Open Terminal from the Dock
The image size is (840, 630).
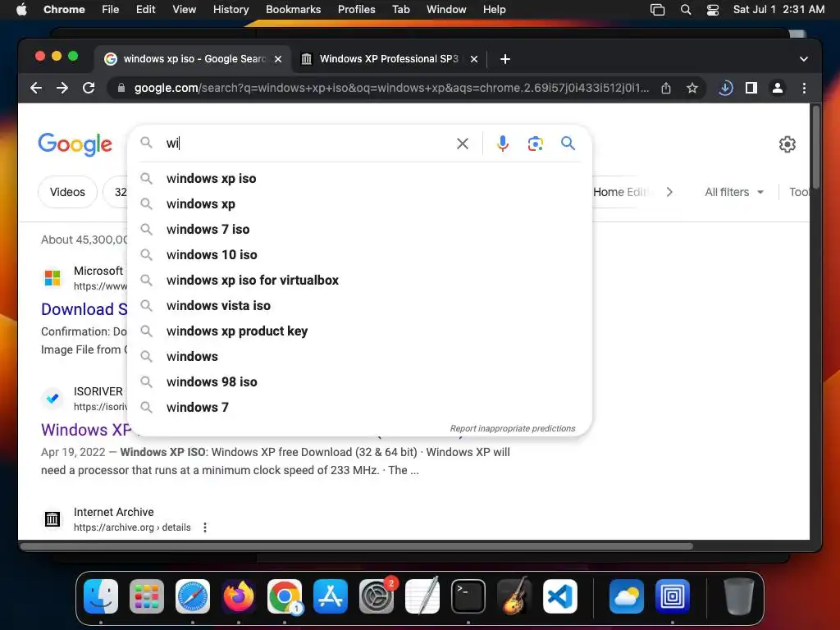(468, 596)
